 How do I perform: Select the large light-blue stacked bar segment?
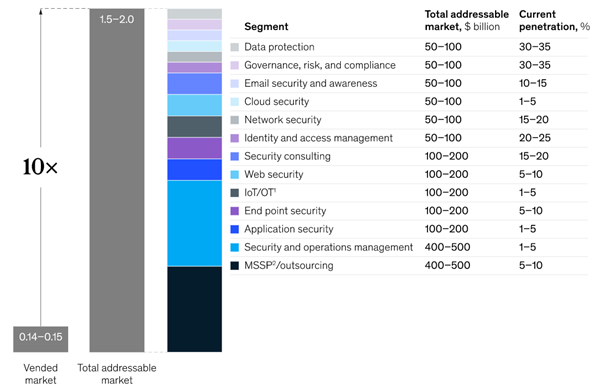coord(195,223)
